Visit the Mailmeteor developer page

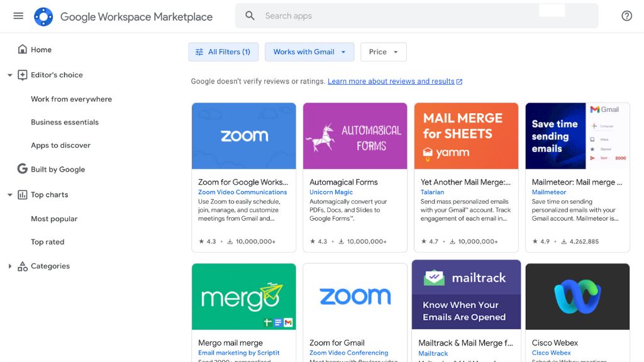(550, 192)
